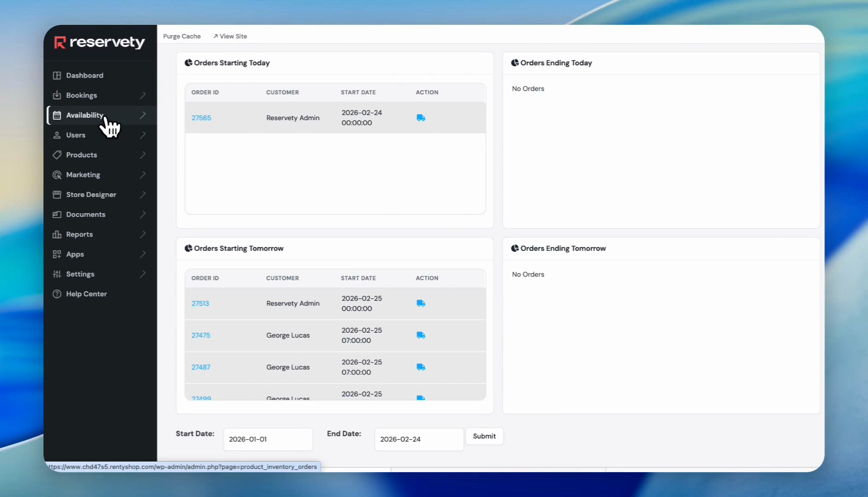Expand the Apps submenu chevron
Screen dimensions: 868x497
[x=143, y=254]
